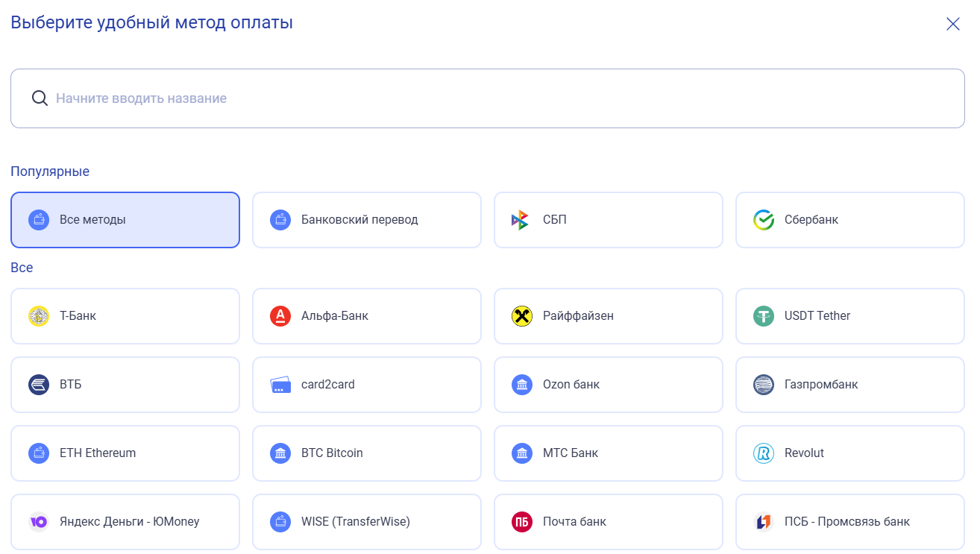Image resolution: width=980 pixels, height=554 pixels.
Task: Pick Газпромбанк from the methods
Action: point(850,385)
